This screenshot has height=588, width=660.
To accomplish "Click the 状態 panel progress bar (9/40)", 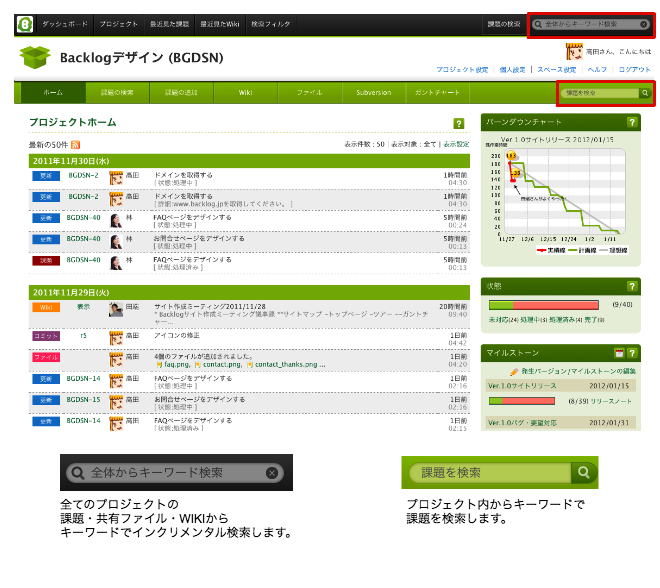I will [x=543, y=305].
